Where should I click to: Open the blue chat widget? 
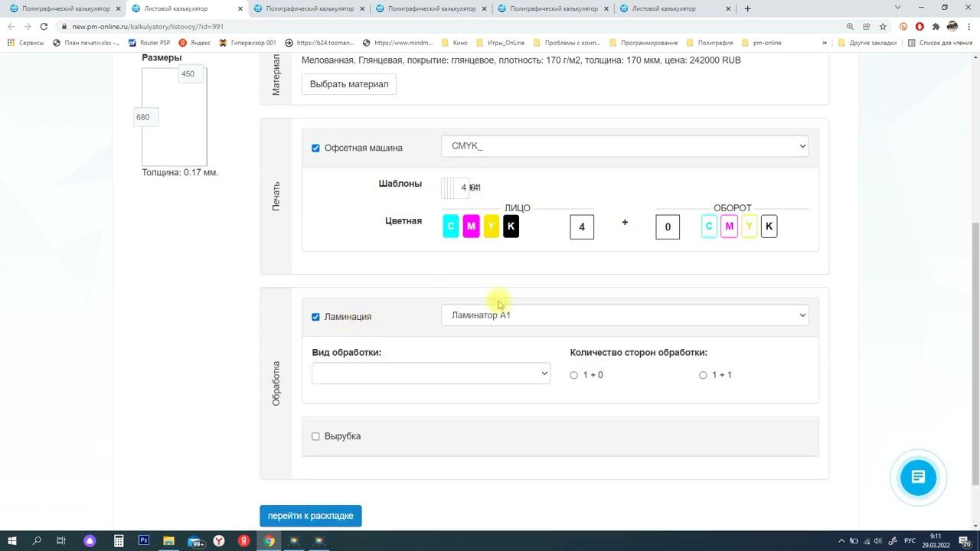point(918,478)
